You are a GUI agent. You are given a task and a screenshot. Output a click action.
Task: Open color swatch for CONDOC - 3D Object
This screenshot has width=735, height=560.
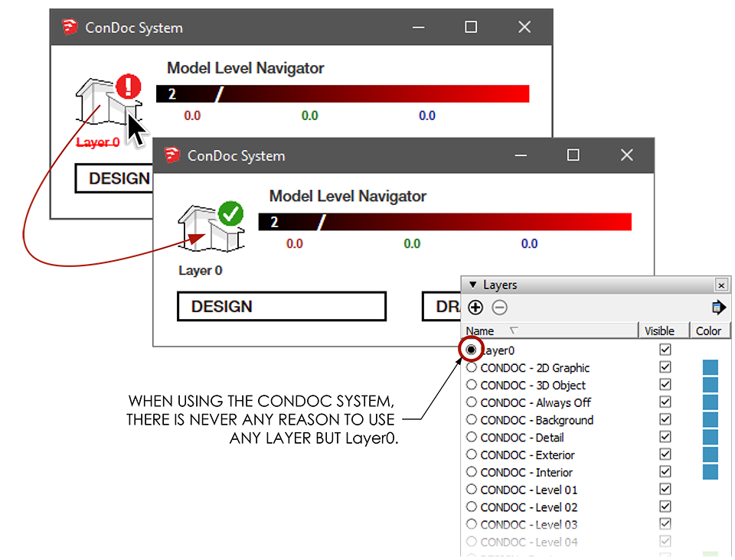click(710, 385)
